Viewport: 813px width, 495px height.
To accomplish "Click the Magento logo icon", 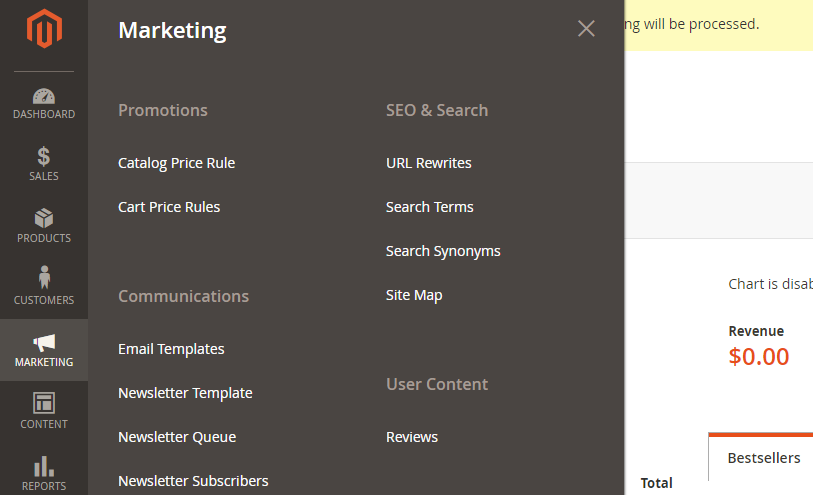I will coord(44,29).
